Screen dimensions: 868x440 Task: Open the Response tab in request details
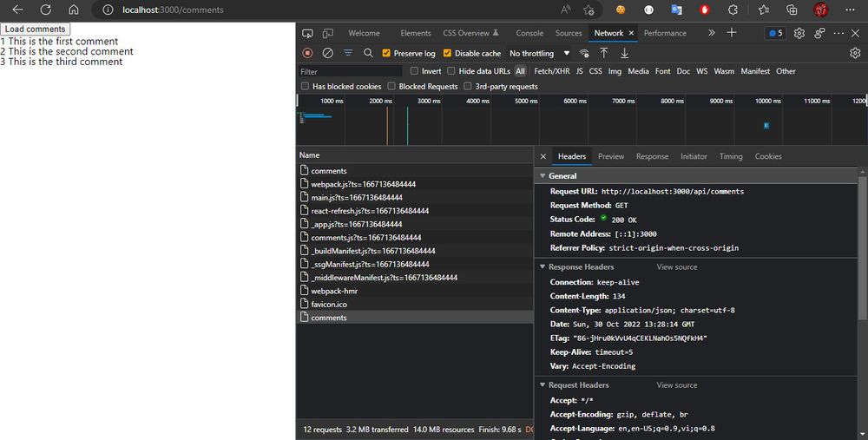pos(652,157)
